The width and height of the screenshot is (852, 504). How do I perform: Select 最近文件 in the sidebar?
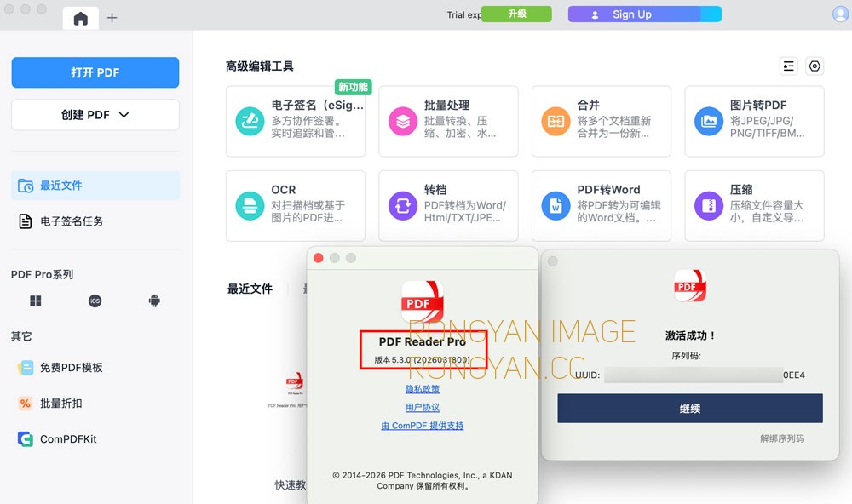(95, 186)
